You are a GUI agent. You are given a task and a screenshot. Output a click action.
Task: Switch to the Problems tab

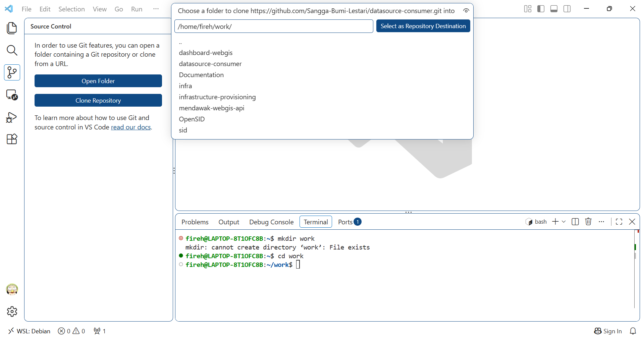click(x=195, y=222)
